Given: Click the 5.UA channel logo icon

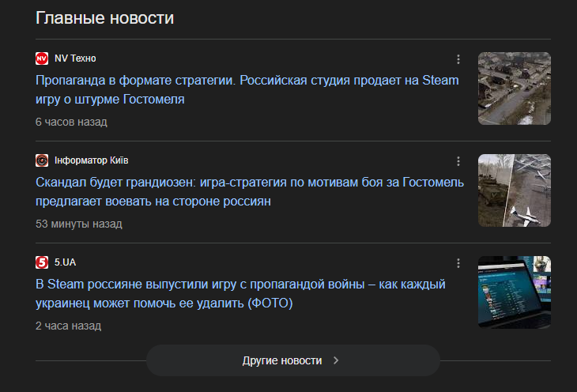Looking at the screenshot, I should (x=42, y=262).
